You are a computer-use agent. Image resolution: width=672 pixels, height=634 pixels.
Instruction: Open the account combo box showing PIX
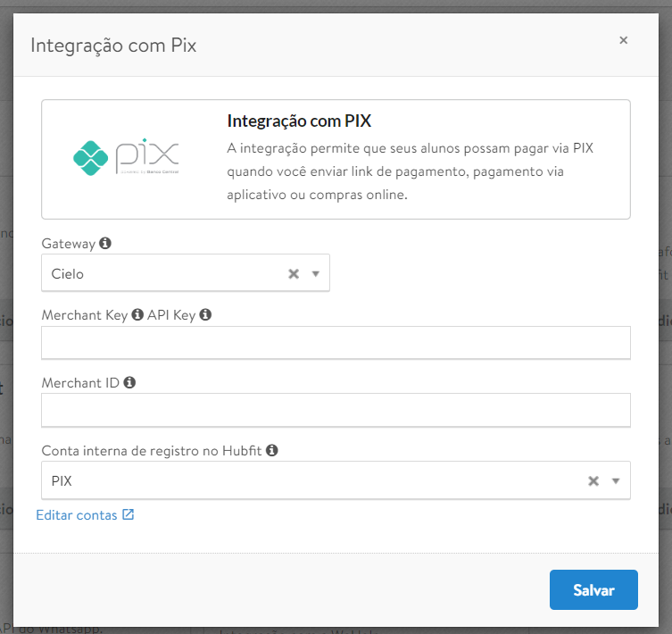(x=312, y=481)
